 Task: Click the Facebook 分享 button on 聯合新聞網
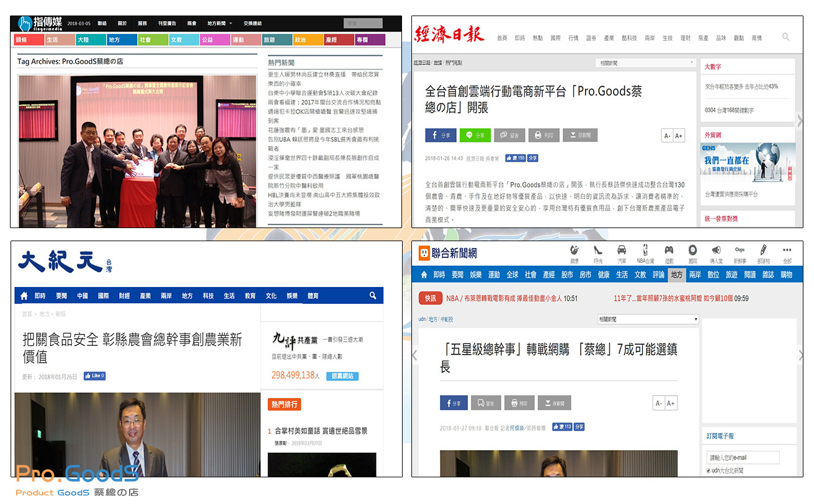pyautogui.click(x=454, y=403)
